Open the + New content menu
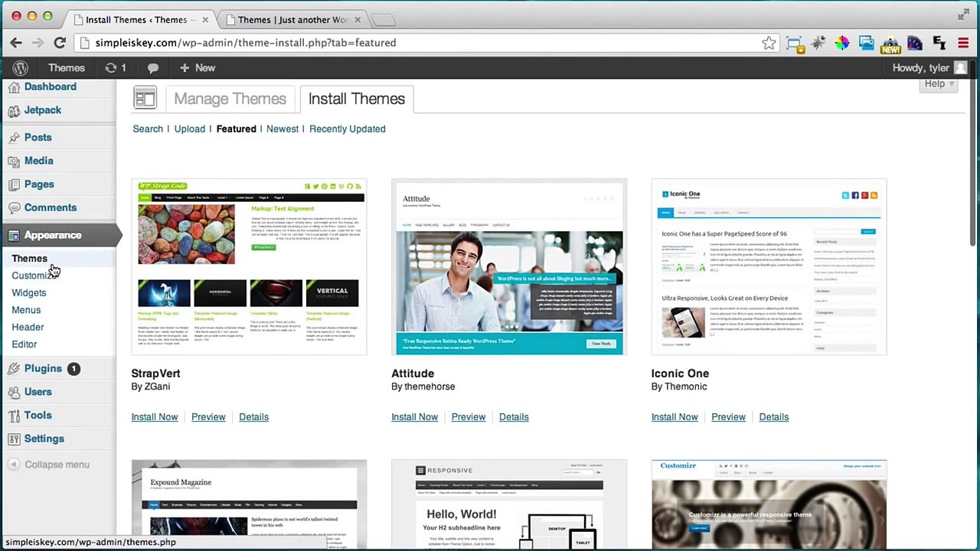Screen dimensions: 980x551 click(x=198, y=68)
